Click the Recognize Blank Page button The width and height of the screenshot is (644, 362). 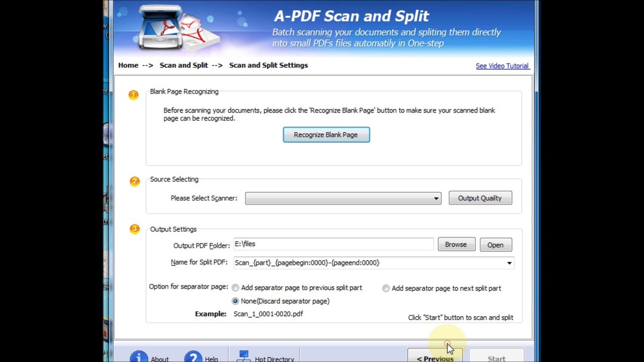pyautogui.click(x=326, y=135)
